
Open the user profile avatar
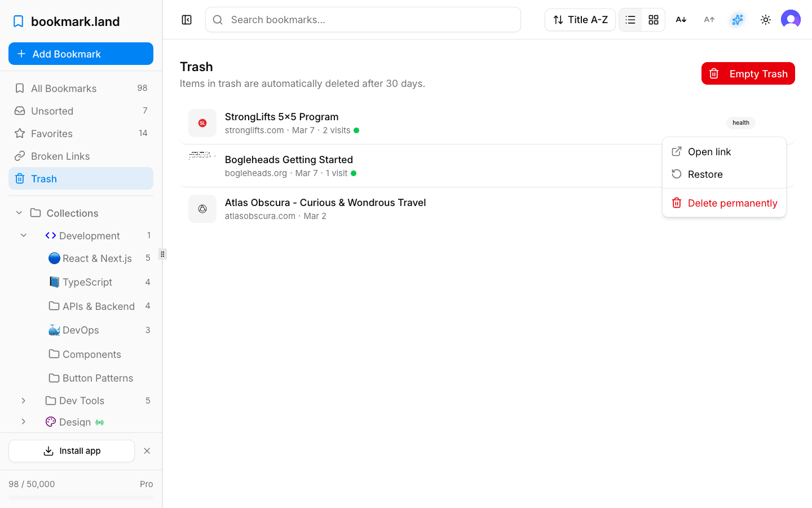(x=791, y=20)
